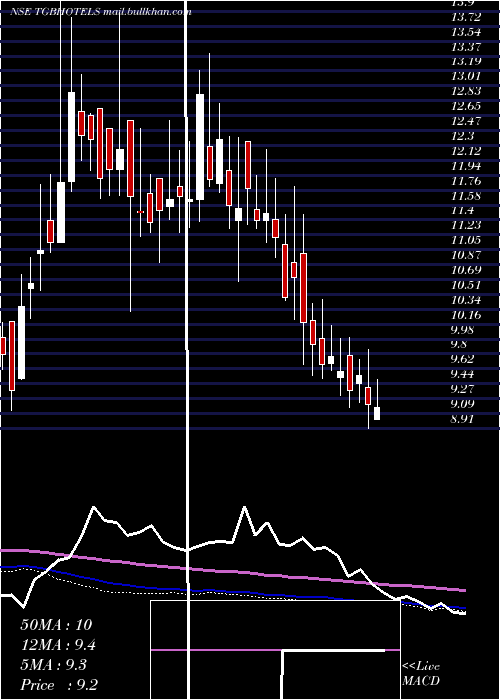Pick the 10.87 price axis label
This screenshot has width=500, height=700.
(x=466, y=255)
